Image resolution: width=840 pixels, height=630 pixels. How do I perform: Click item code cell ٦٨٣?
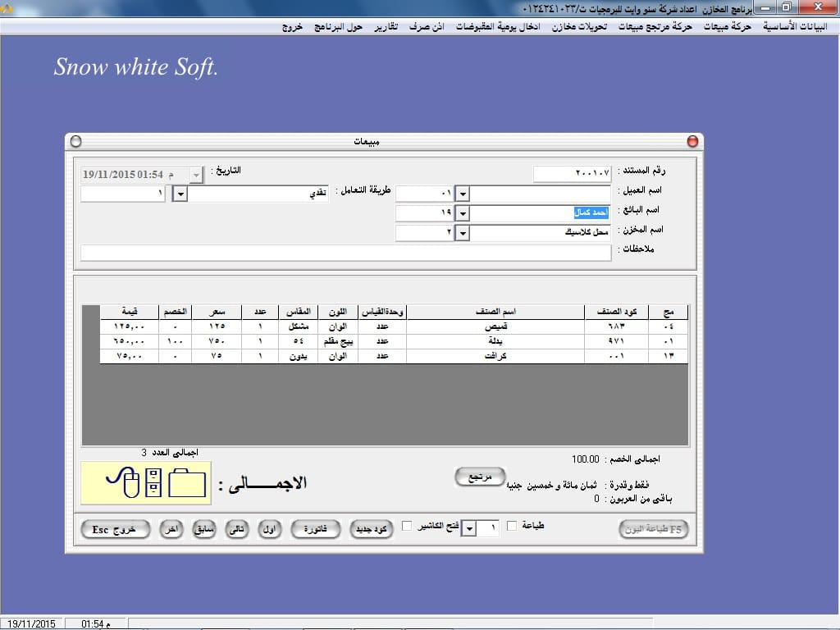click(x=617, y=326)
